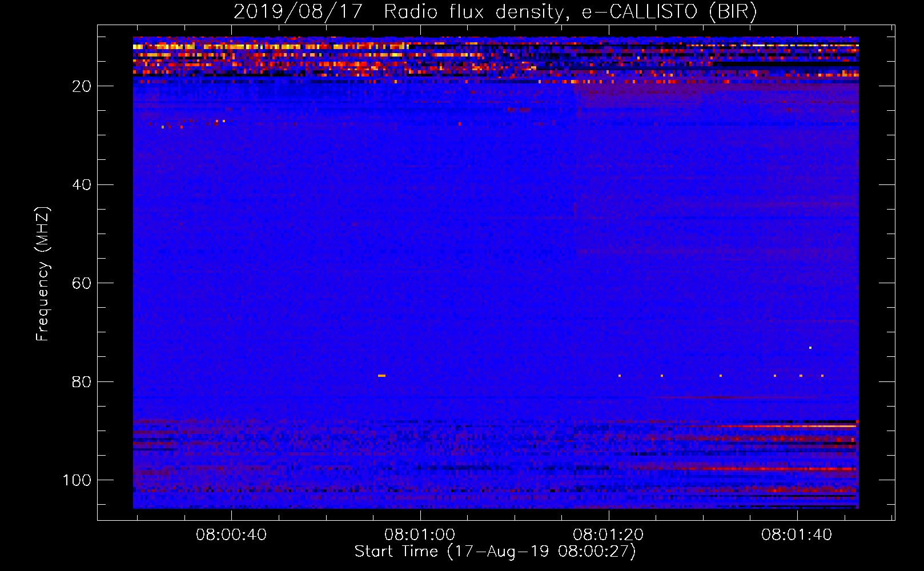Click the lone yellow dot above 80 MHz near 08:01:41

pyautogui.click(x=810, y=348)
